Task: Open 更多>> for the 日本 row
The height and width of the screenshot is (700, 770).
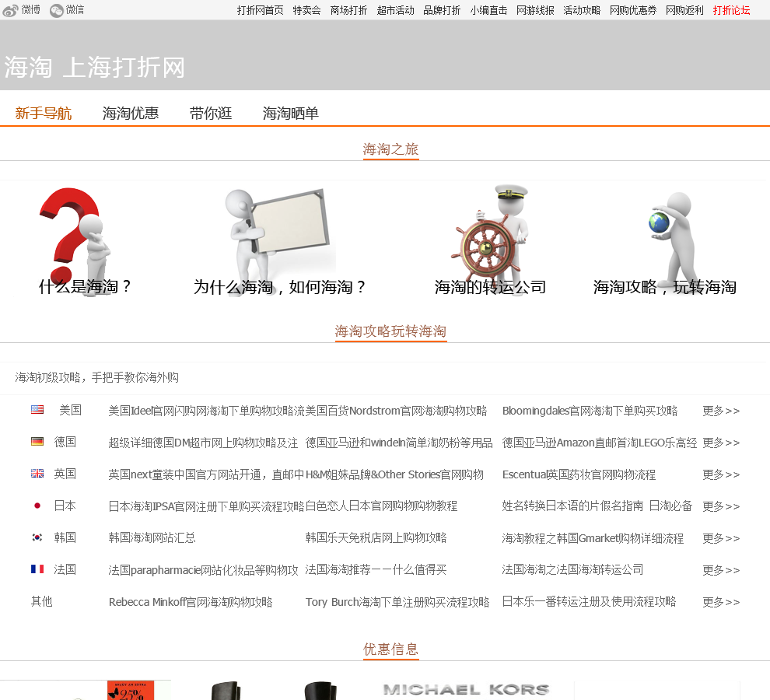Action: point(721,506)
